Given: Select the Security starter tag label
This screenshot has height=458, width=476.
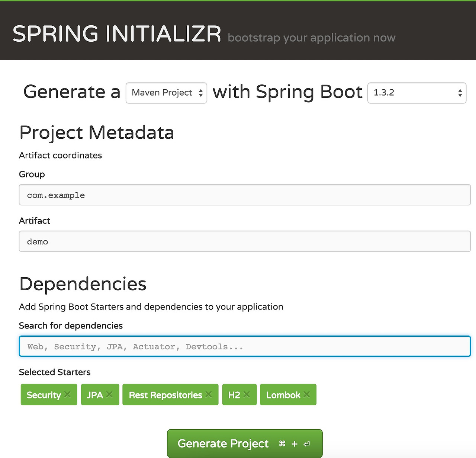Looking at the screenshot, I should (x=44, y=395).
